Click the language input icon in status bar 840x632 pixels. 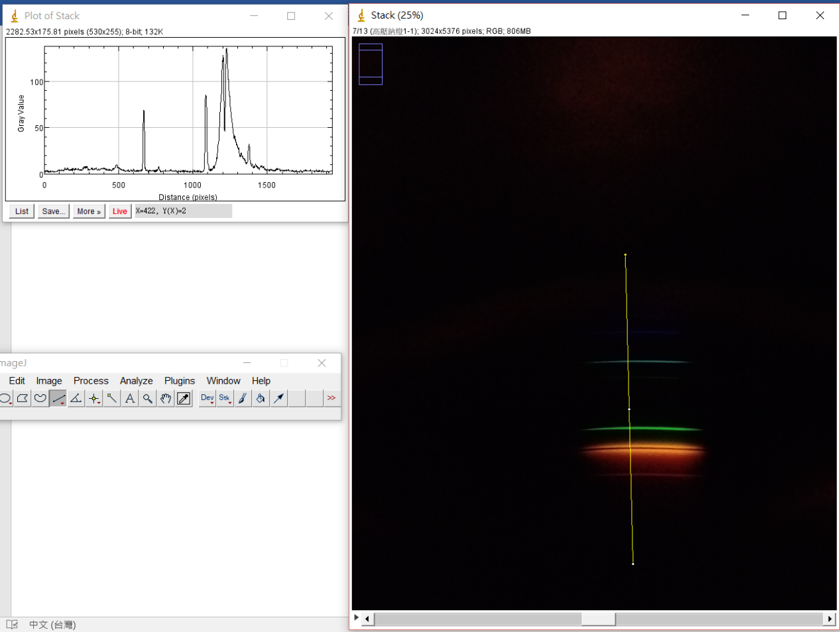12,625
